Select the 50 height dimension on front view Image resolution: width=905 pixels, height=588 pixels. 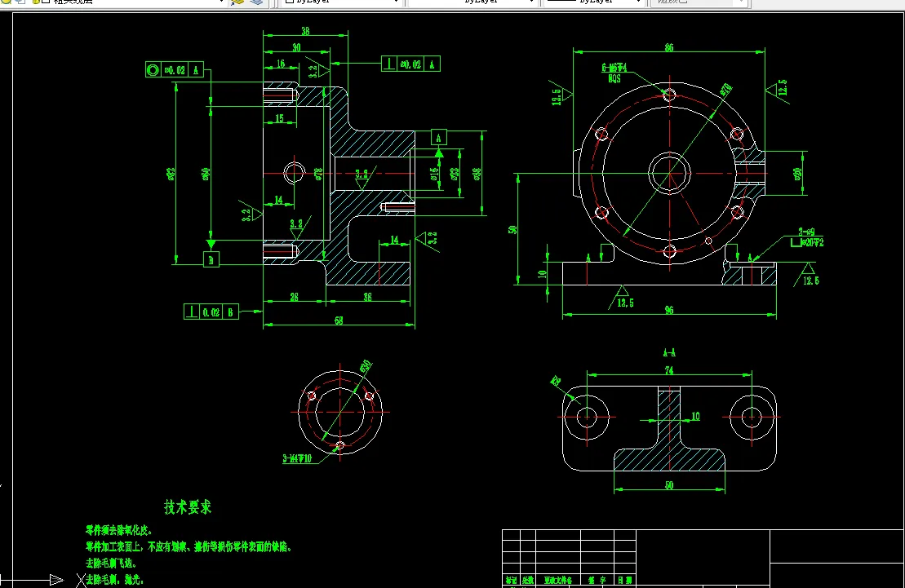point(512,230)
